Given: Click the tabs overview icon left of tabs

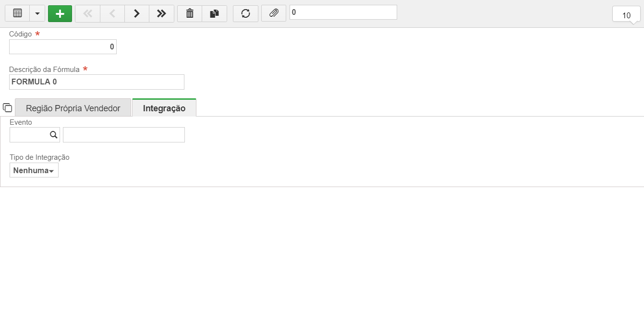Looking at the screenshot, I should (7, 107).
